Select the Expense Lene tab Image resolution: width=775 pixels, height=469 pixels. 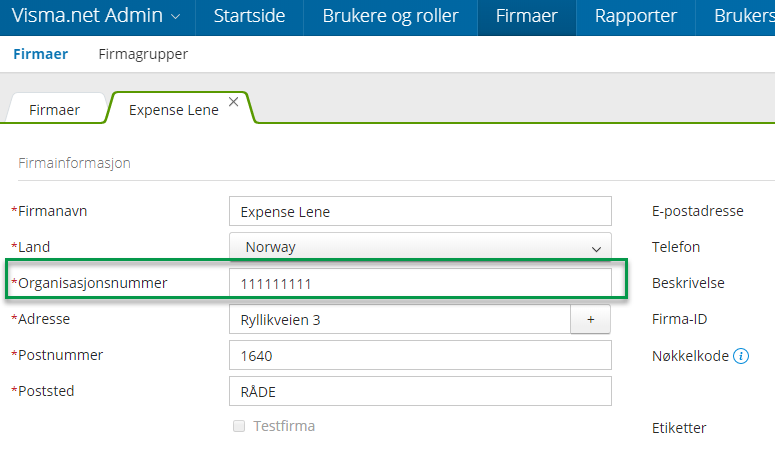click(x=173, y=110)
